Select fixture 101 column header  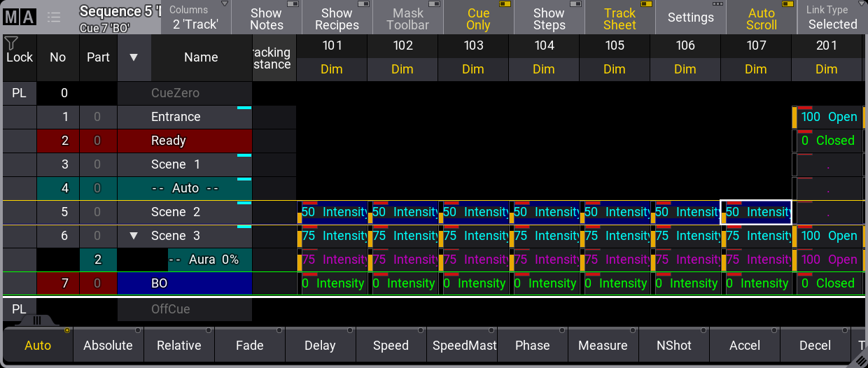[x=332, y=45]
